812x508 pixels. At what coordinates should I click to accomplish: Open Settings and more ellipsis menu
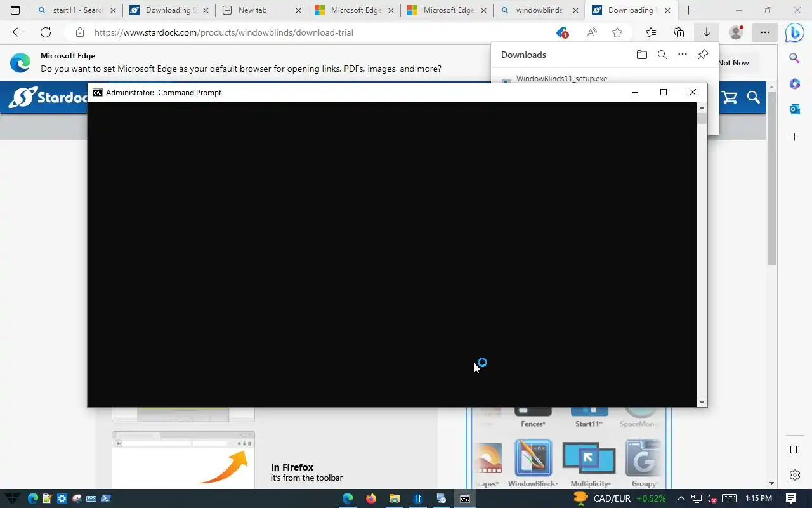(765, 32)
